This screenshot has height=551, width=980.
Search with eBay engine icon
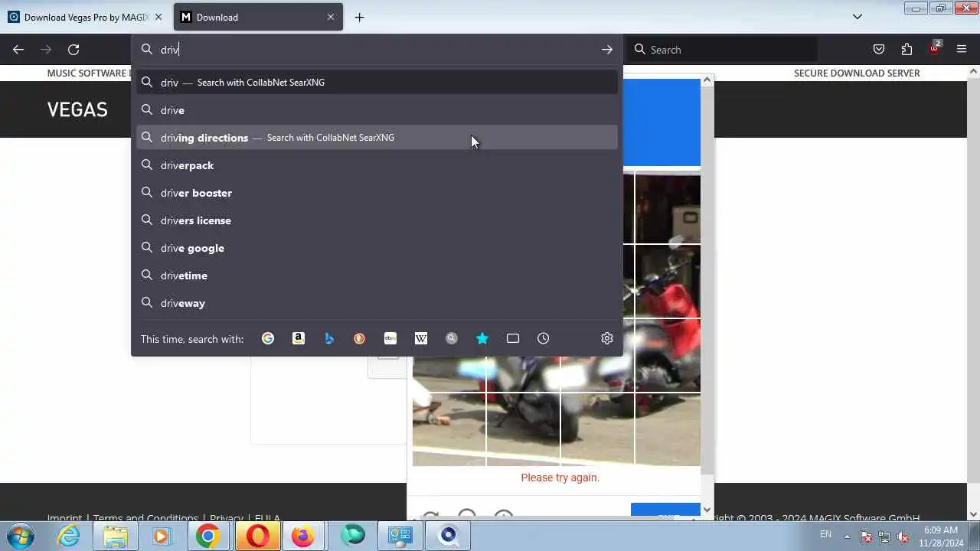click(x=390, y=338)
